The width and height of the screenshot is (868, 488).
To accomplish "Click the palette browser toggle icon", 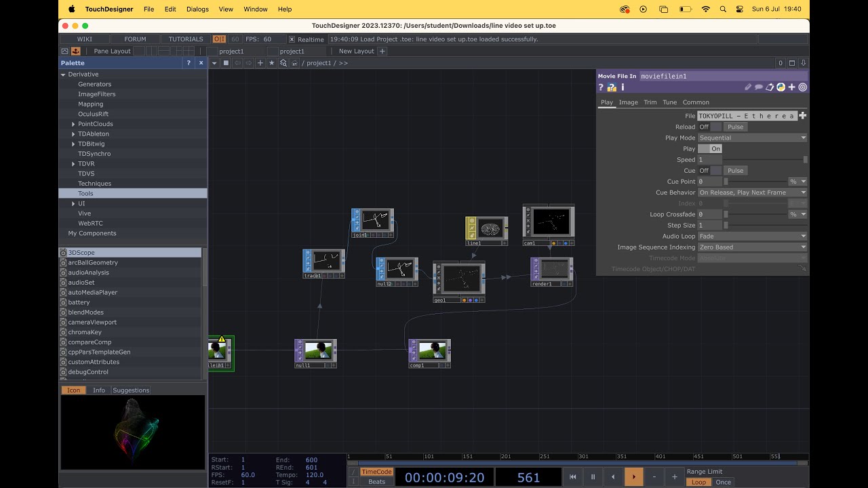I will (75, 51).
